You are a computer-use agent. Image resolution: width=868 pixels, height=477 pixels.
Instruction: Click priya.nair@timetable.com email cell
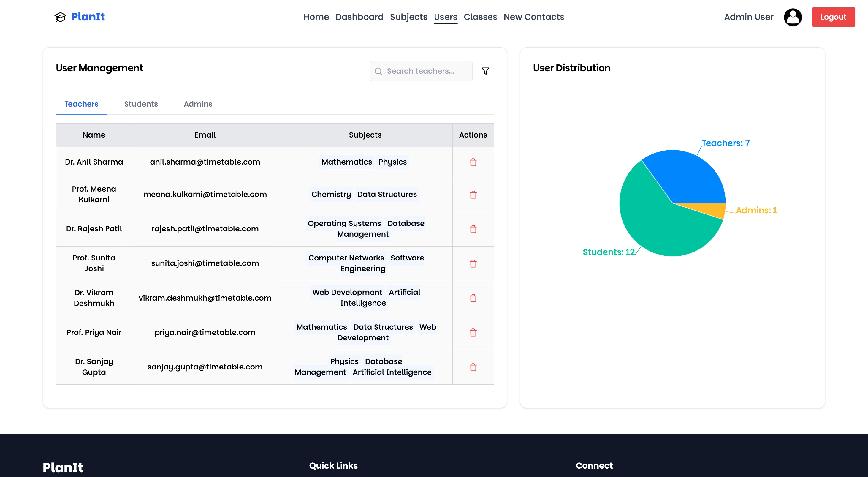[205, 332]
